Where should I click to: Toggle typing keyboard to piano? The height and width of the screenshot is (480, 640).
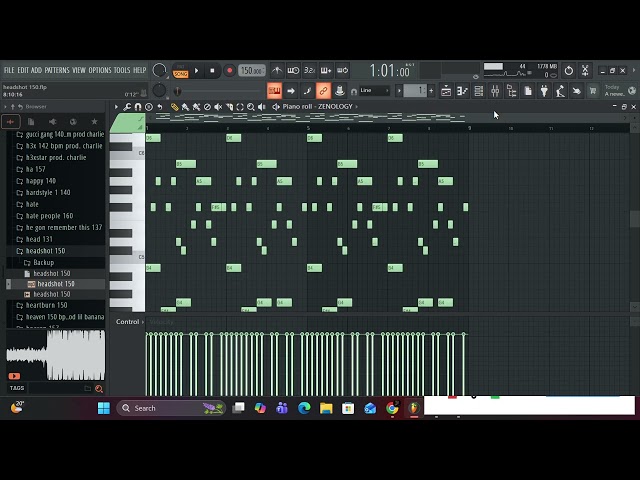pyautogui.click(x=274, y=91)
